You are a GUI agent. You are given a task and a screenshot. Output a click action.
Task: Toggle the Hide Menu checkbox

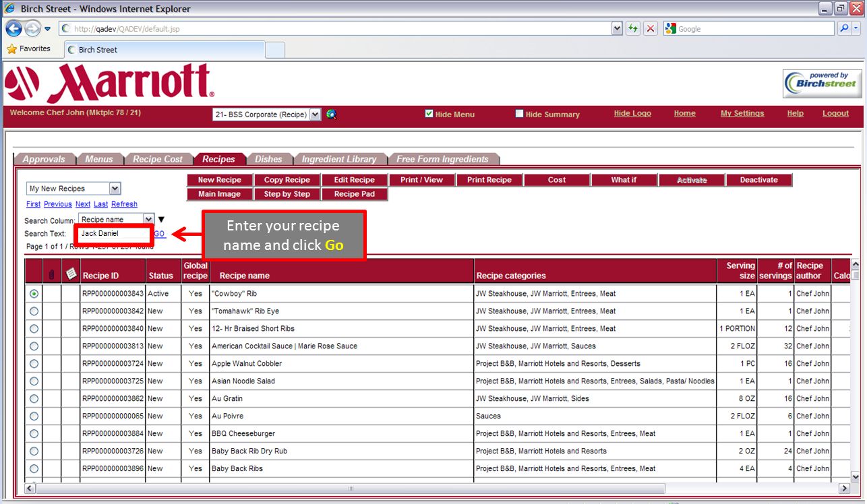pyautogui.click(x=429, y=114)
